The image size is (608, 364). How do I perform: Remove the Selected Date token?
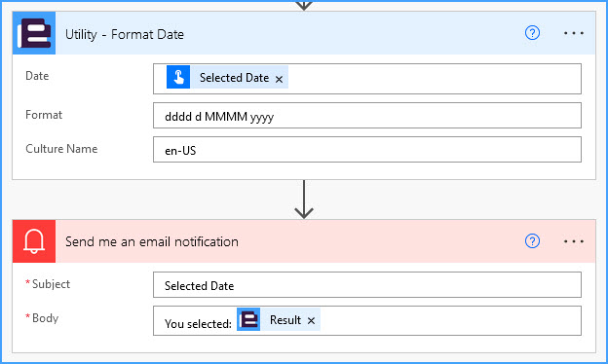pyautogui.click(x=279, y=79)
